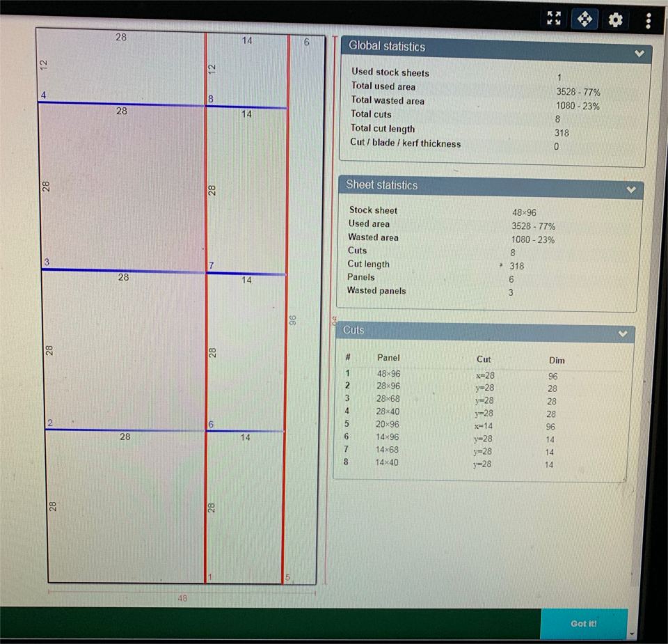Collapse the Cuts panel chevron
Screen dimensions: 668x644
click(x=623, y=333)
